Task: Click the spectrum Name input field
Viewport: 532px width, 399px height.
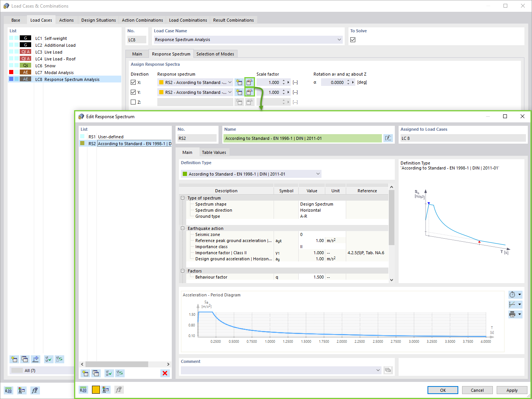Action: click(x=302, y=138)
